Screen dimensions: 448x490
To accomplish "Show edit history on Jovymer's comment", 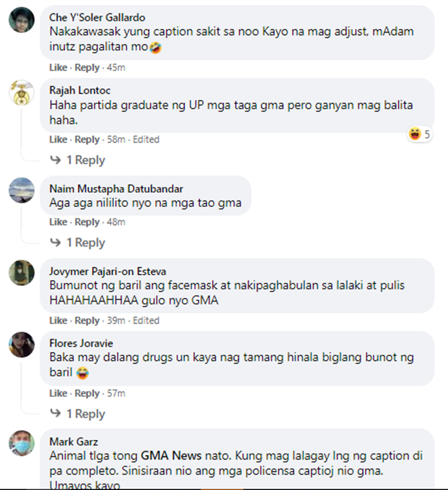I will pos(146,320).
